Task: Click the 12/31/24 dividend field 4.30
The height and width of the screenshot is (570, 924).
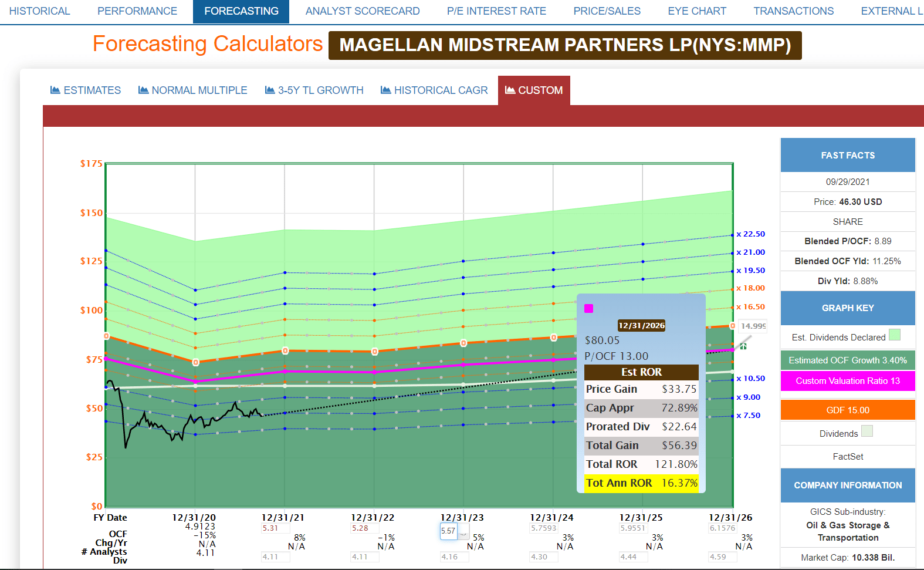Action: (544, 557)
